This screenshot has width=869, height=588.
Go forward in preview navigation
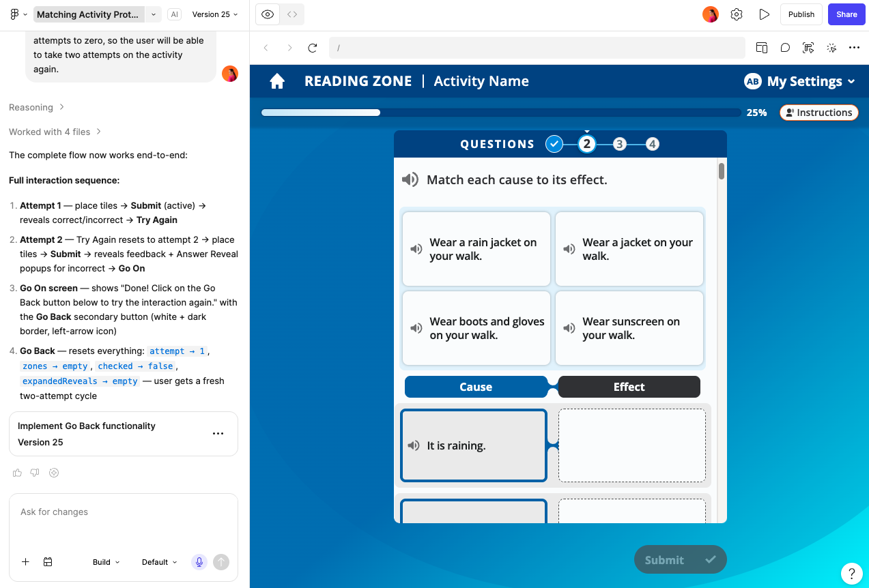coord(289,48)
